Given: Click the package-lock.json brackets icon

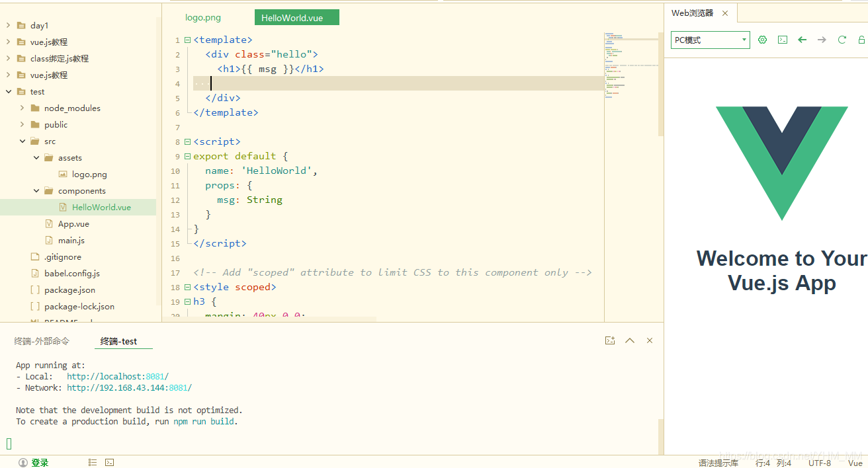Looking at the screenshot, I should (x=35, y=306).
